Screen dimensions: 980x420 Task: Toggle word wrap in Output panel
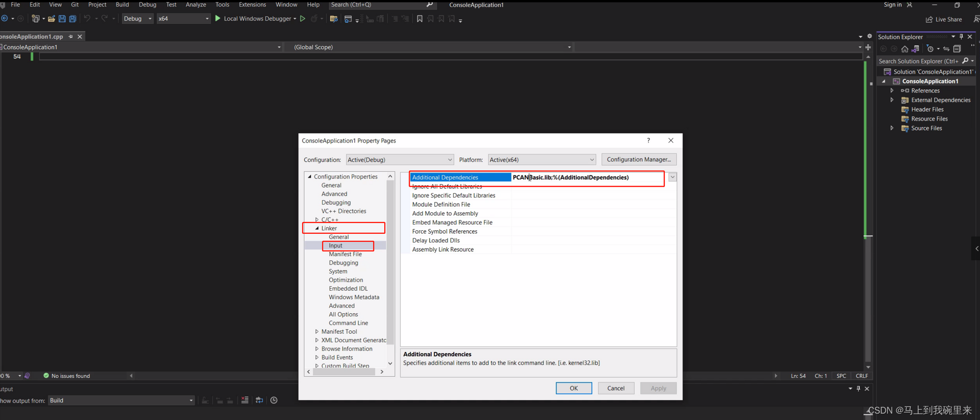tap(259, 400)
